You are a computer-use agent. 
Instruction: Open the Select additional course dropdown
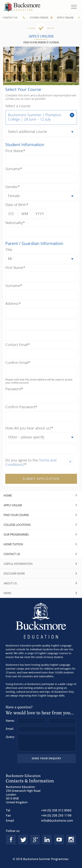[41, 132]
